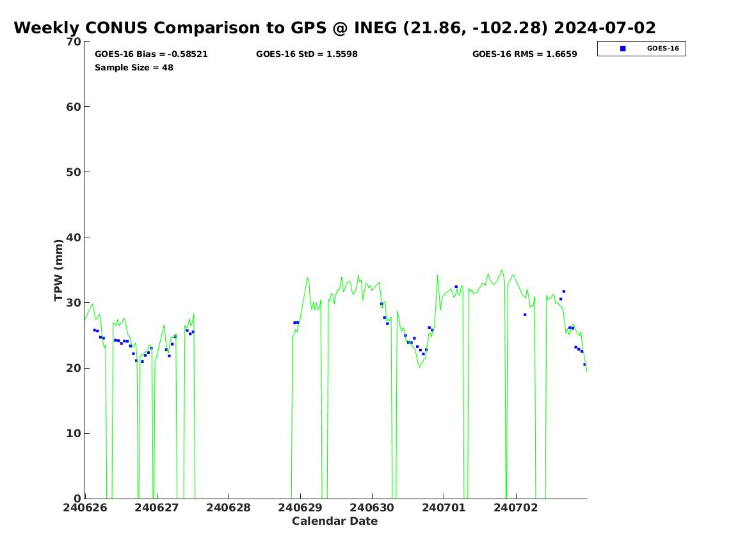Click the 'Sample Size = 48' label

[134, 68]
